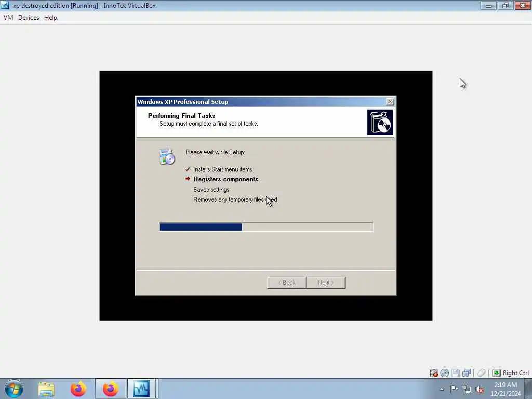Click Show Desktop strip at taskbar end

[x=528, y=389]
